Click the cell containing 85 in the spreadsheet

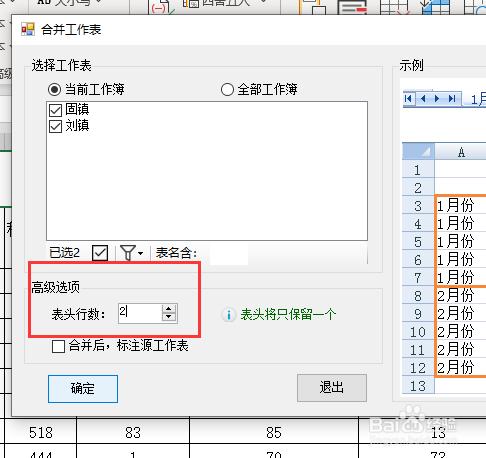(x=274, y=432)
